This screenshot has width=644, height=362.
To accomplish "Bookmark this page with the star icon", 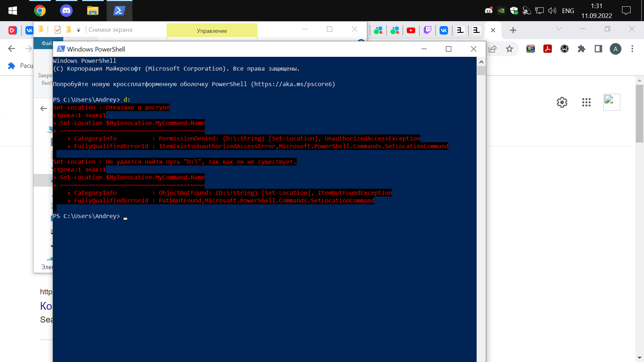I will point(509,49).
